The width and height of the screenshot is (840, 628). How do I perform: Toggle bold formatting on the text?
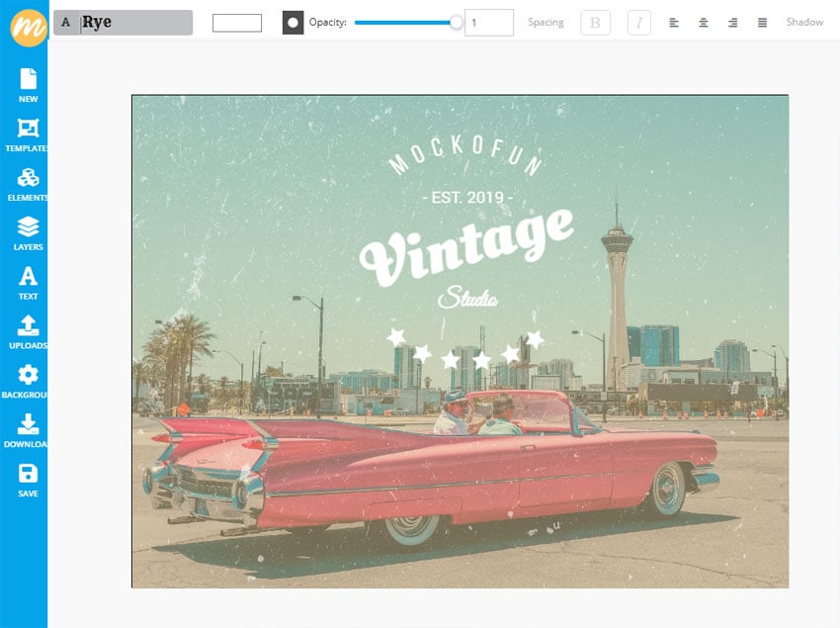[595, 22]
